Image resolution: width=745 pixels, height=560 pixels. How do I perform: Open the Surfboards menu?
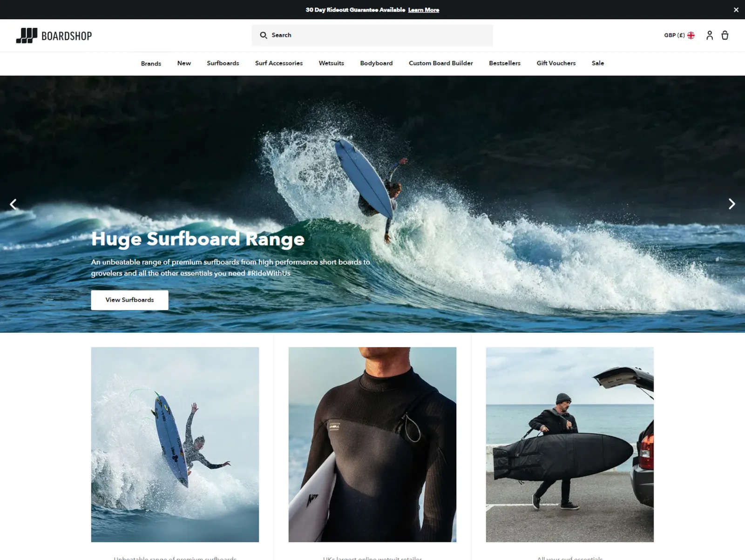[223, 63]
